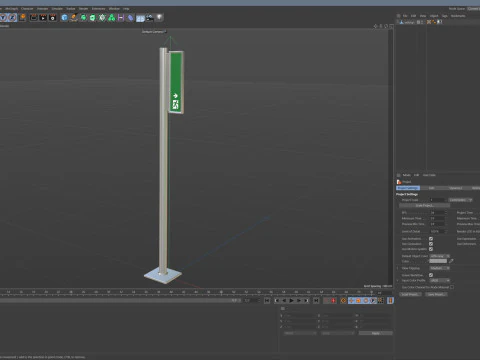Click the Light object icon
Image resolution: width=480 pixels, height=360 pixels.
pyautogui.click(x=160, y=17)
